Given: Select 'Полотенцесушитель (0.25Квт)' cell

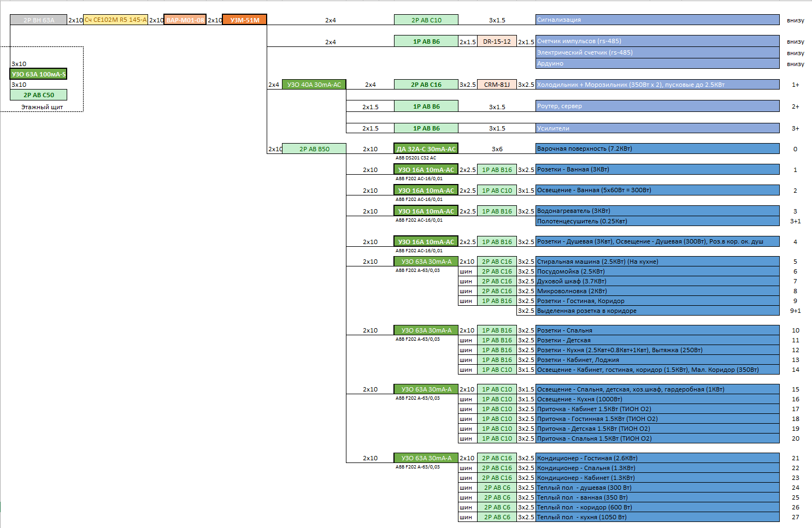Looking at the screenshot, I should pyautogui.click(x=658, y=221).
